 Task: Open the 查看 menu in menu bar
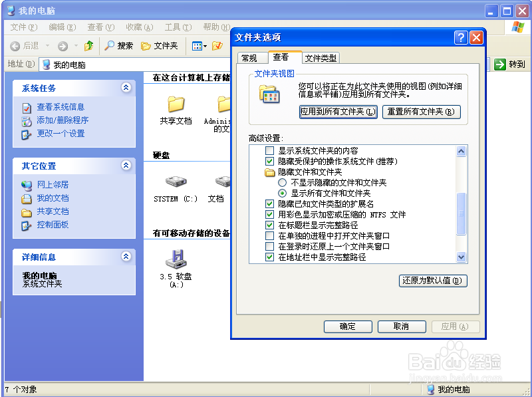point(101,27)
